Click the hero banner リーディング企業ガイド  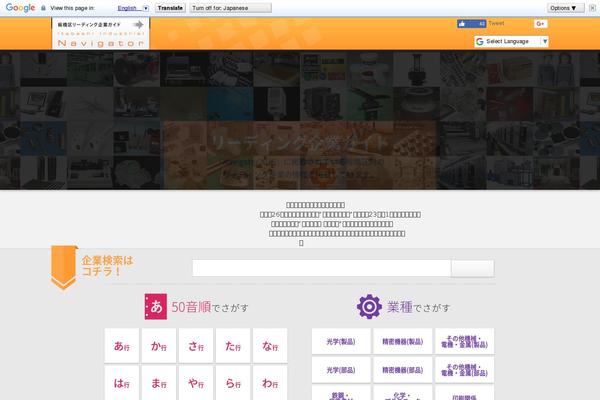300,155
